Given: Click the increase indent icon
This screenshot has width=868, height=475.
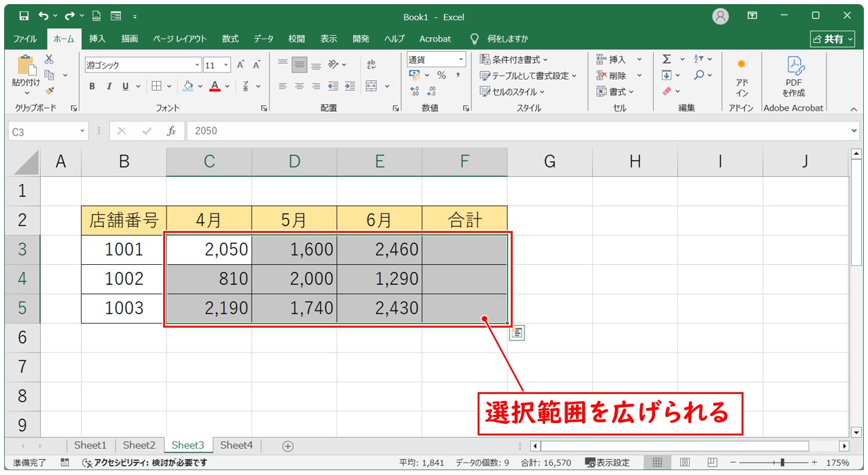Looking at the screenshot, I should point(350,86).
